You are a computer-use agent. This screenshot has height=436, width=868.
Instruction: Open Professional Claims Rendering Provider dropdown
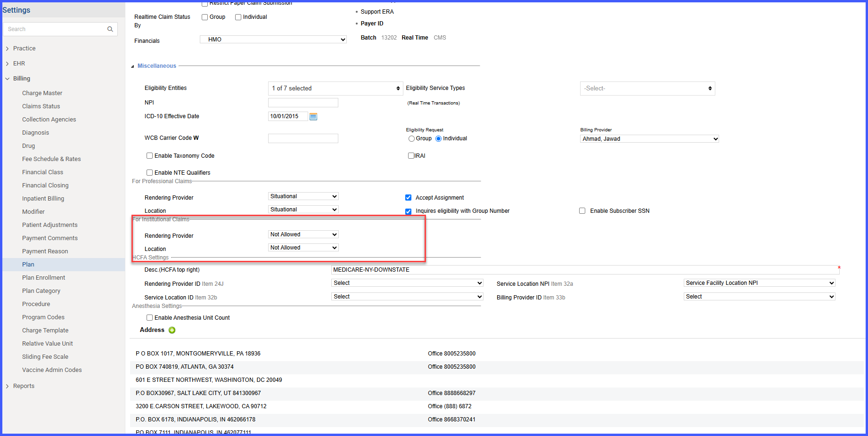[x=303, y=196]
